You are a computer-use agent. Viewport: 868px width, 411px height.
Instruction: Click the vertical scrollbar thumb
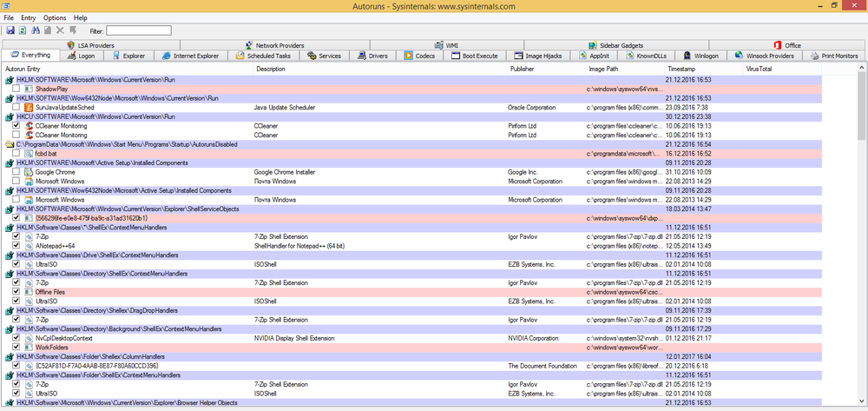tap(863, 105)
